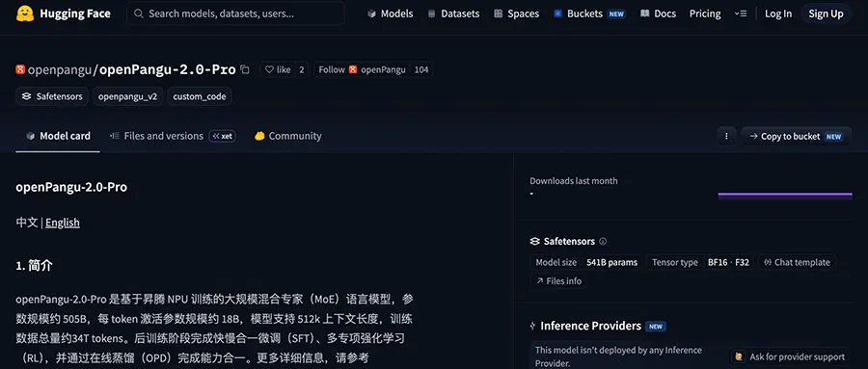
Task: Click the magnifier icon in search box
Action: pos(139,13)
